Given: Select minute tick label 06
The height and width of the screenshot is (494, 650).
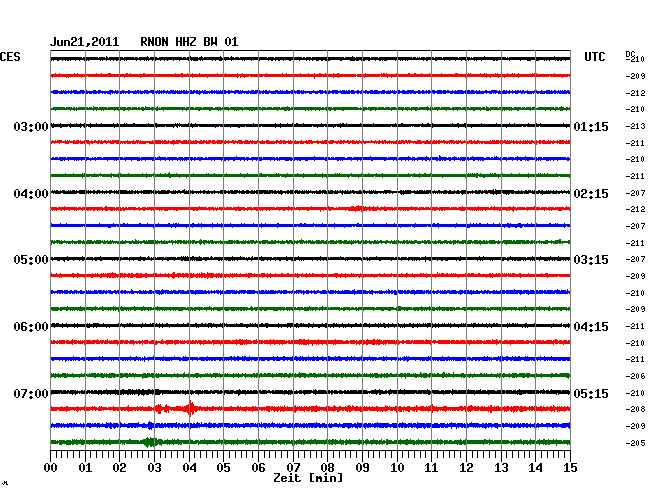Looking at the screenshot, I should tap(258, 468).
